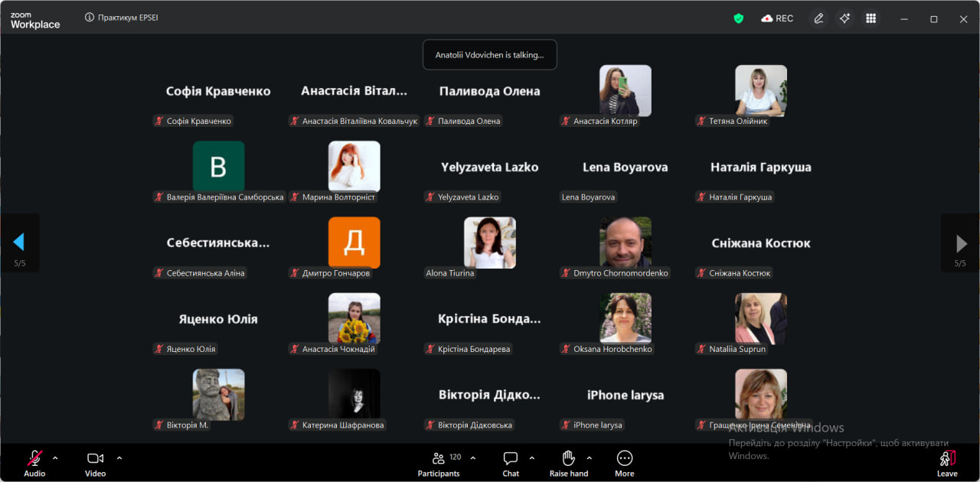The image size is (980, 482).
Task: Click the Lena Boyarova participant tile
Action: click(x=625, y=167)
